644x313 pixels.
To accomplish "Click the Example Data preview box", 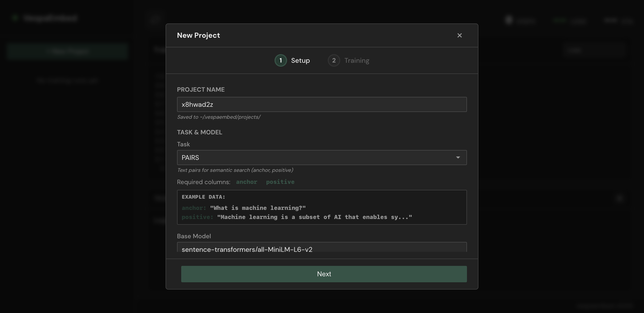I will click(x=322, y=207).
